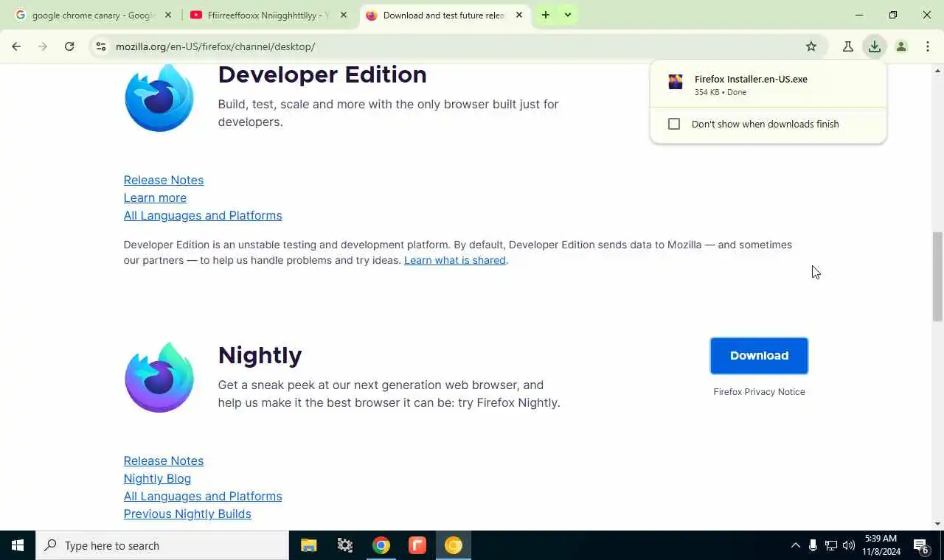Select the Download and test future releases tab

(x=444, y=15)
